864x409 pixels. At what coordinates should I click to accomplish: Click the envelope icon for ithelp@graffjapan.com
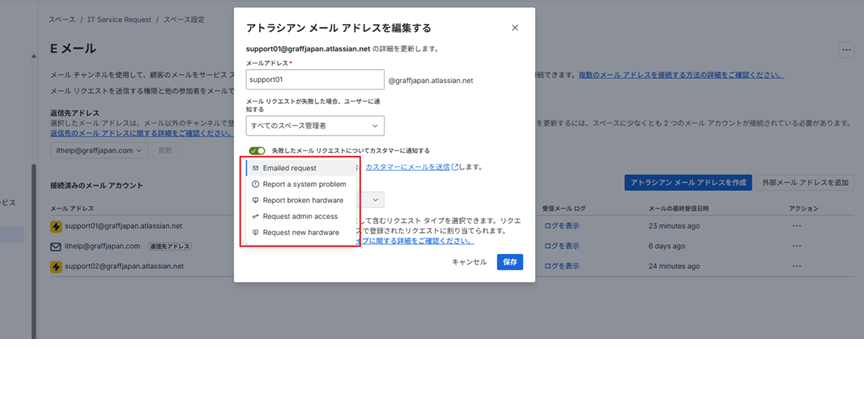pyautogui.click(x=56, y=246)
